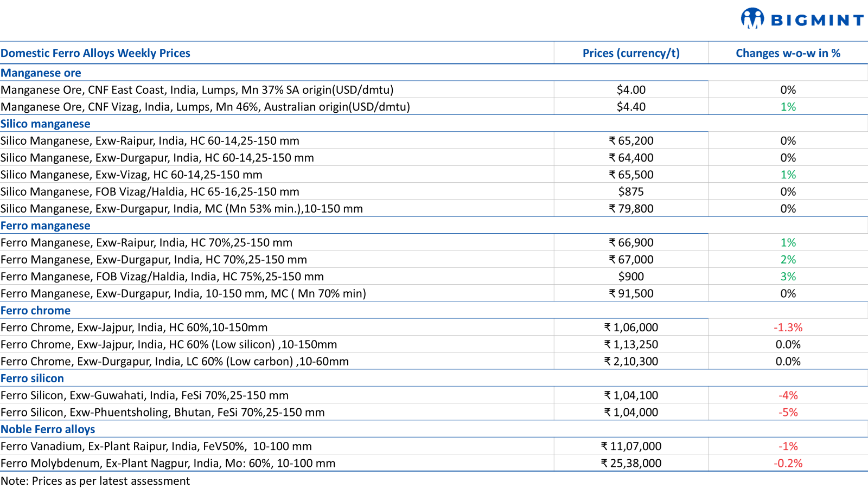Click the BigMint logo icon

tap(752, 18)
